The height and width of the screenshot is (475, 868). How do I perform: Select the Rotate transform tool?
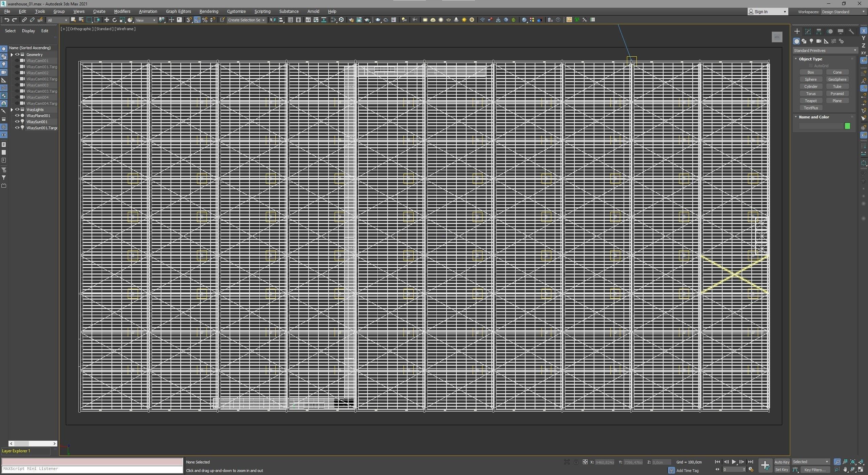tap(115, 20)
